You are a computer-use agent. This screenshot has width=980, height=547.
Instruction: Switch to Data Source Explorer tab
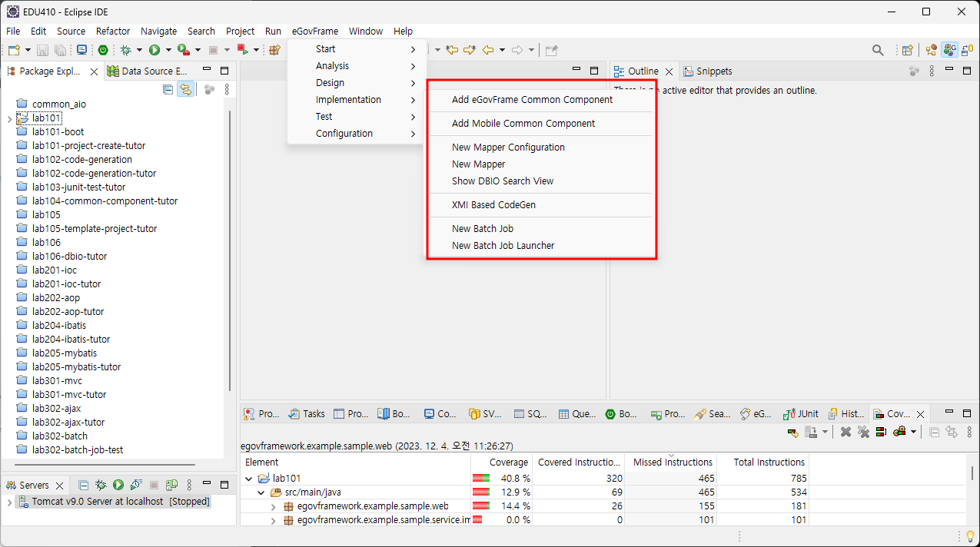pyautogui.click(x=147, y=71)
